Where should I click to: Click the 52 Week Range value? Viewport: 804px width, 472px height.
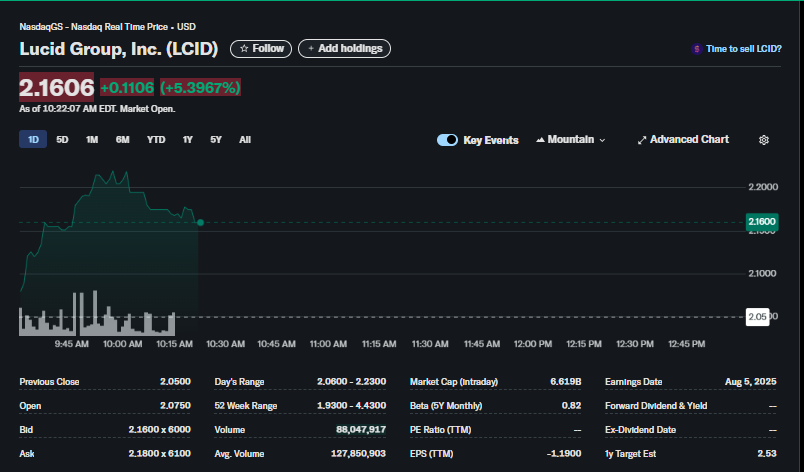[351, 406]
